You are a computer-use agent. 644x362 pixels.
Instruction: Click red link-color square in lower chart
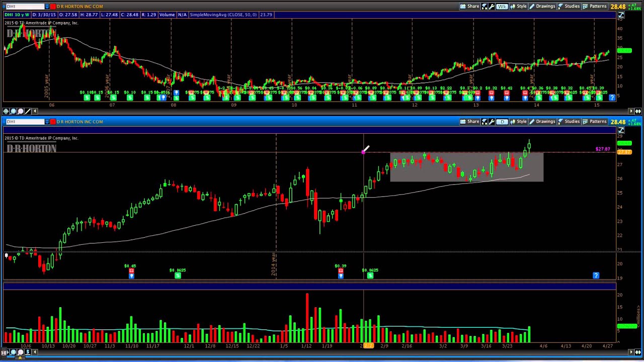pos(53,122)
